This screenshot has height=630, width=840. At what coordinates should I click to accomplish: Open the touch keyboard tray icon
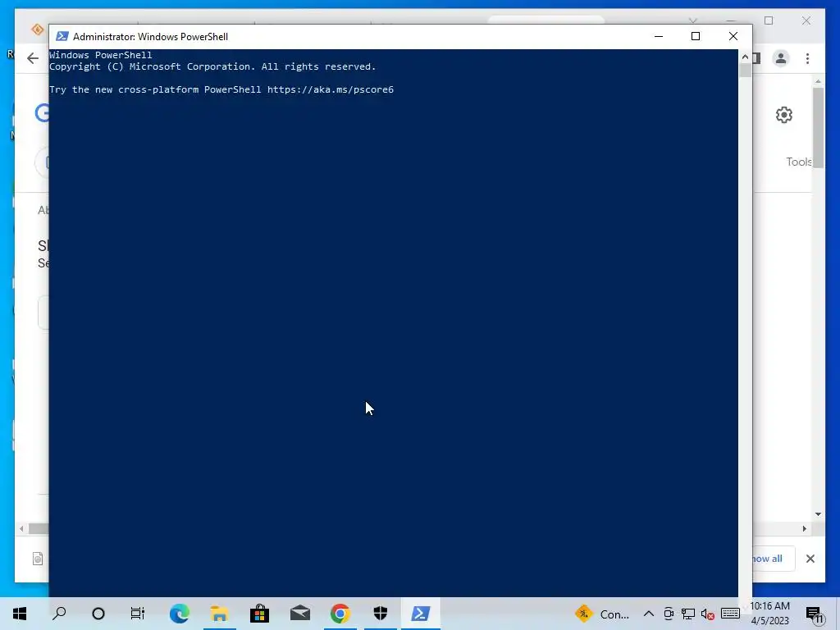(730, 614)
